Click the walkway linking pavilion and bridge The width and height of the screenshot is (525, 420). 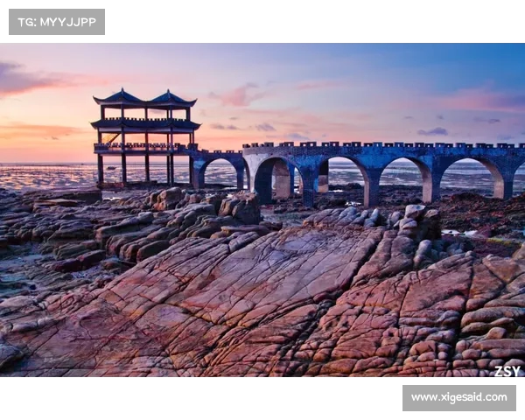point(219,153)
